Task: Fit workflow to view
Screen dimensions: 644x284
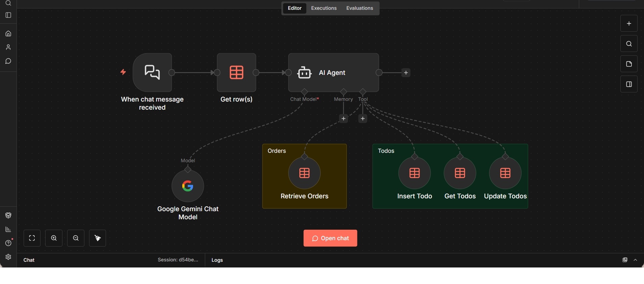Action: 32,238
